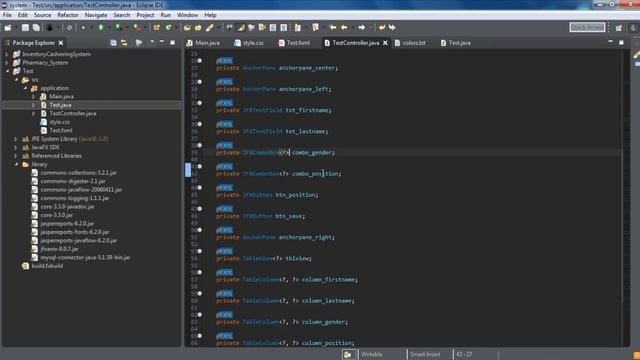Maximize the Package Explorer view
The height and width of the screenshot is (360, 640).
[172, 42]
